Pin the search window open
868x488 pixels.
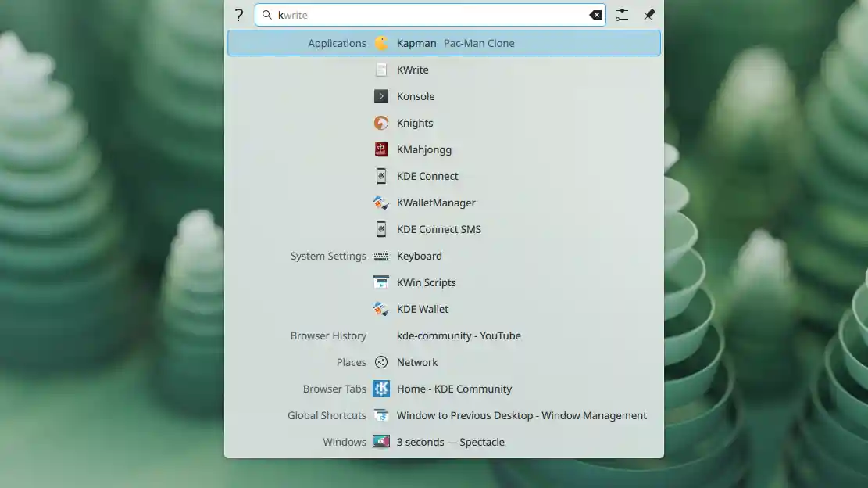coord(648,14)
